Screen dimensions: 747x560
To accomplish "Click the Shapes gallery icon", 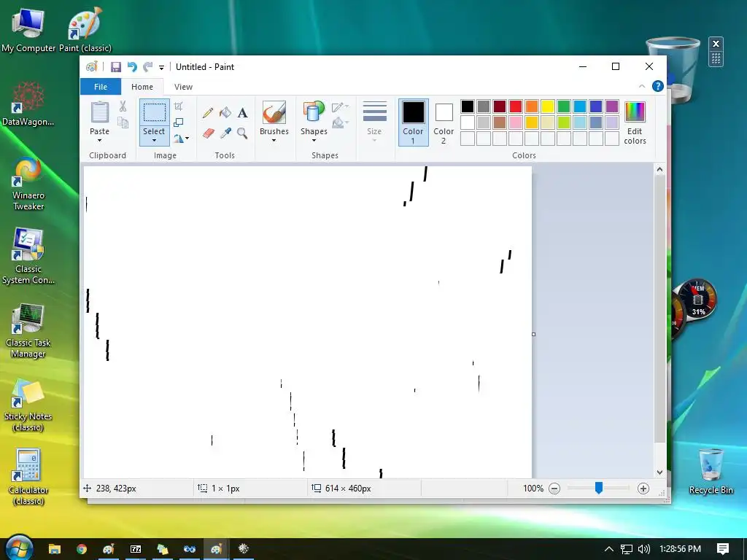I will (314, 113).
